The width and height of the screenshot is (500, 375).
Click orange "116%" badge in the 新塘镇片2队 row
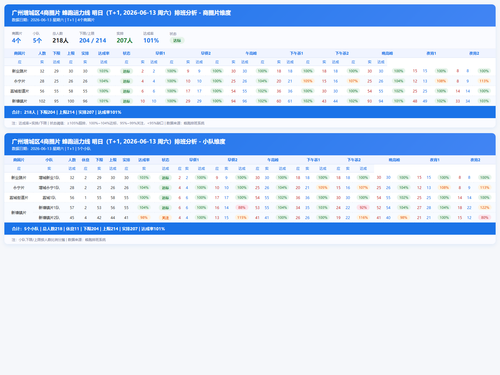pos(363,218)
